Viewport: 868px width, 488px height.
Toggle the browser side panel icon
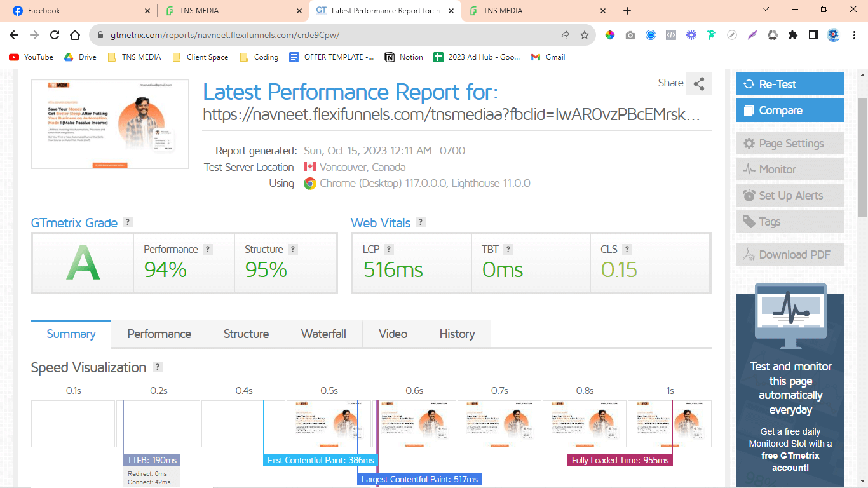click(813, 36)
